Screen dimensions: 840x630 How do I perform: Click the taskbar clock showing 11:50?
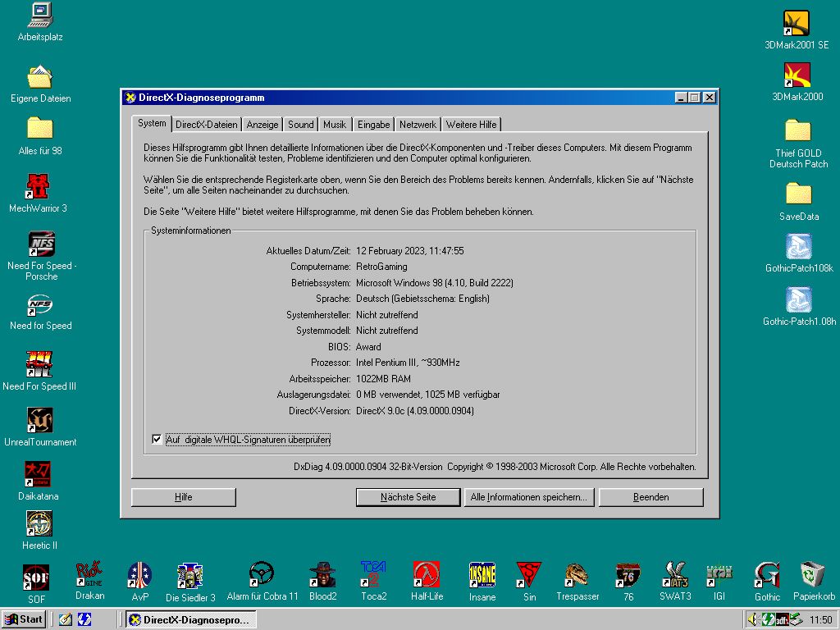tap(820, 620)
